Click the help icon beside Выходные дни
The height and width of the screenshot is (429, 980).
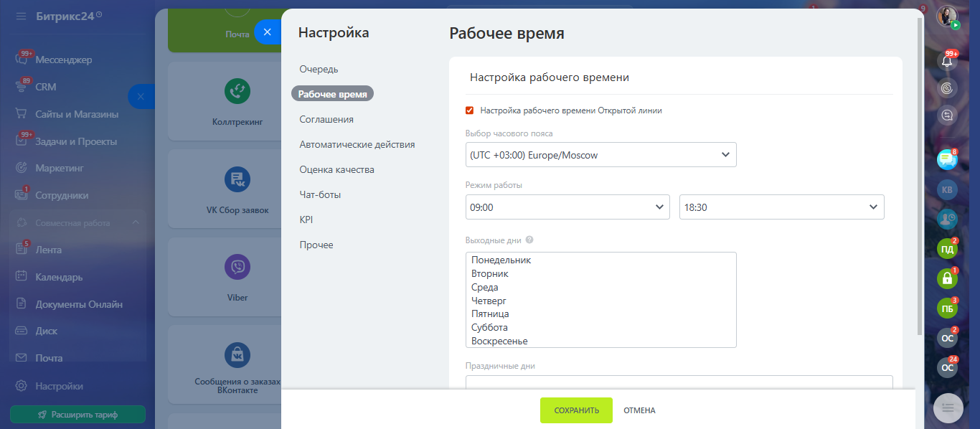point(529,240)
